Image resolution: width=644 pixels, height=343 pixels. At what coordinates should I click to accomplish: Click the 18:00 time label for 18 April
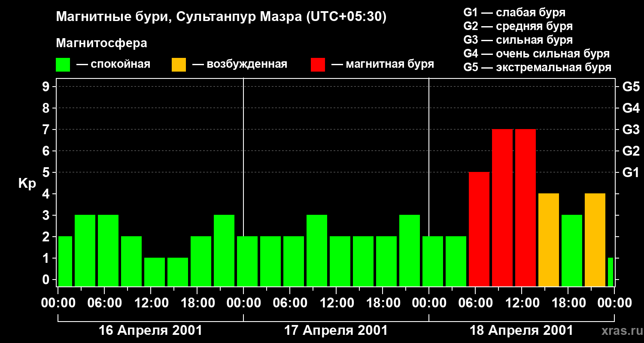tap(568, 303)
